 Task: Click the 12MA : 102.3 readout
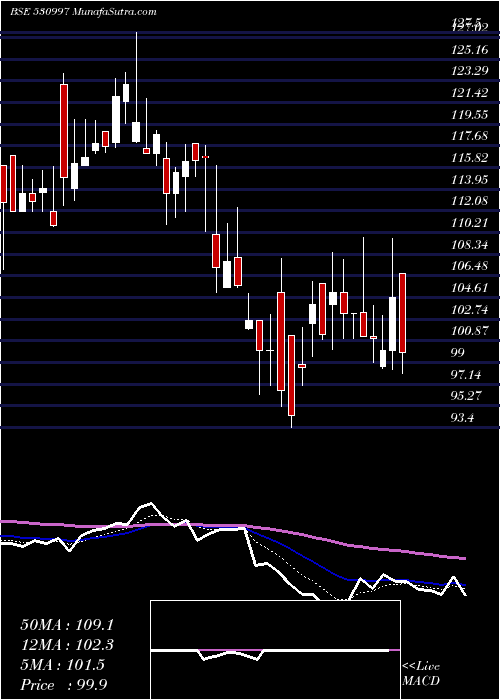[x=67, y=645]
